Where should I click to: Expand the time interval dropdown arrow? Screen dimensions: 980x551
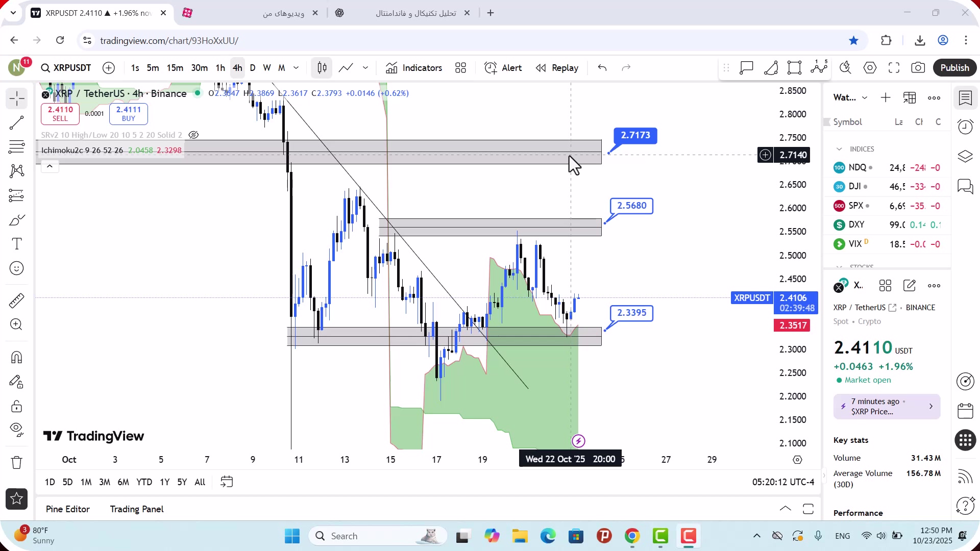pos(296,68)
